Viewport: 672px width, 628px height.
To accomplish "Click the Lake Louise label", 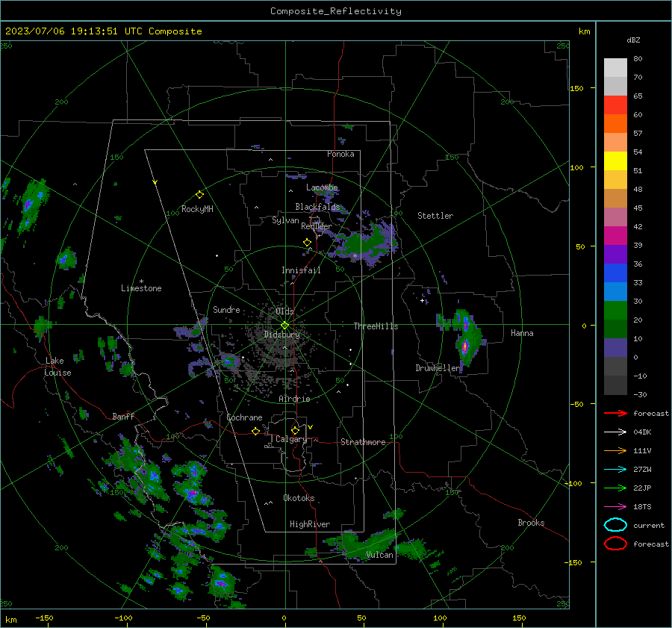I will (57, 367).
